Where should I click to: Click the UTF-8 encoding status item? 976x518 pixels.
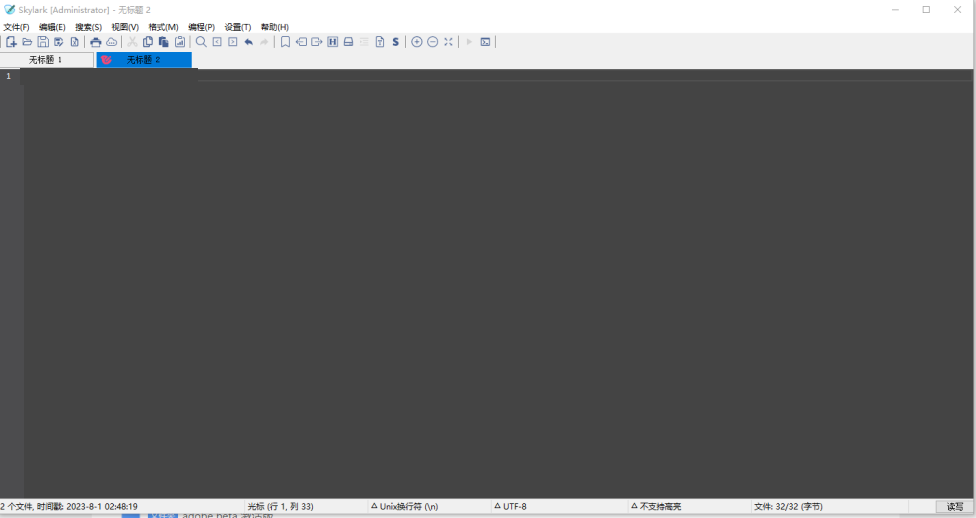pos(510,507)
